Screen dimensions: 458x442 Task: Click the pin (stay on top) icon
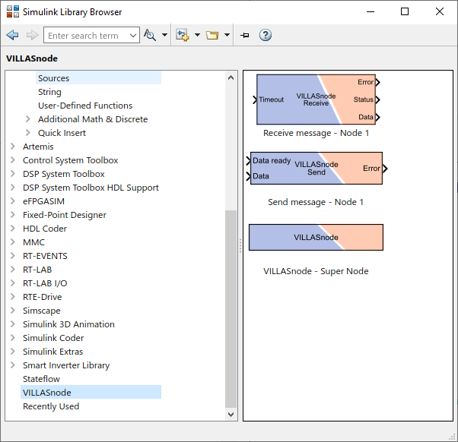(x=245, y=35)
